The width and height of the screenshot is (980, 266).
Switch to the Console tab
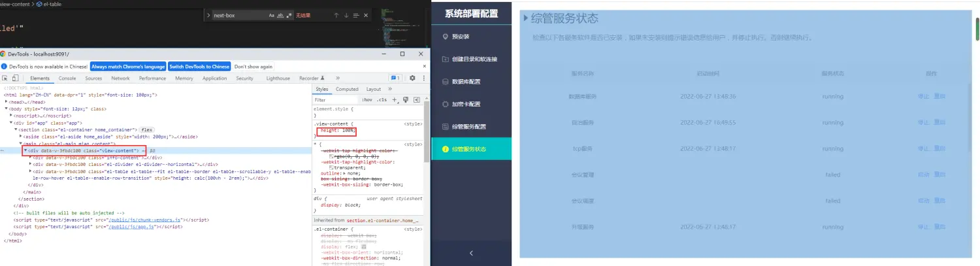[67, 78]
